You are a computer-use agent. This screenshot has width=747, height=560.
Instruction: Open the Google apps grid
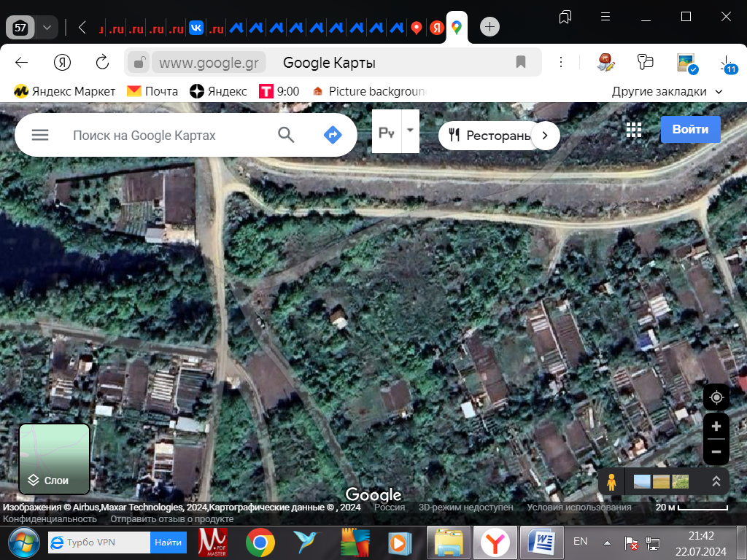click(634, 130)
